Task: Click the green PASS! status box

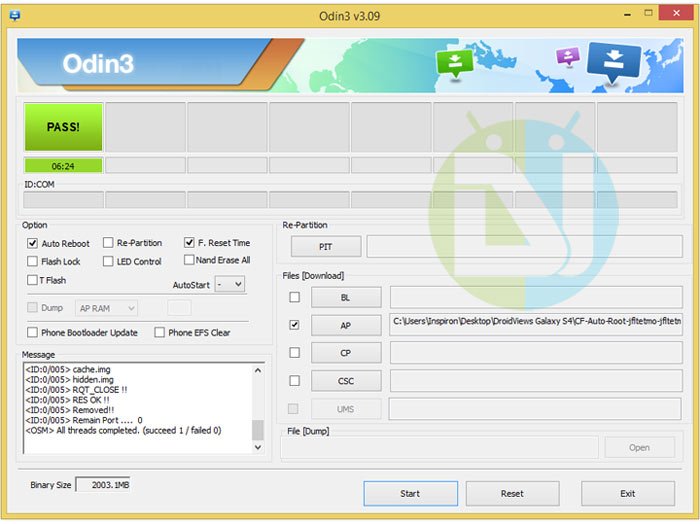Action: 63,127
